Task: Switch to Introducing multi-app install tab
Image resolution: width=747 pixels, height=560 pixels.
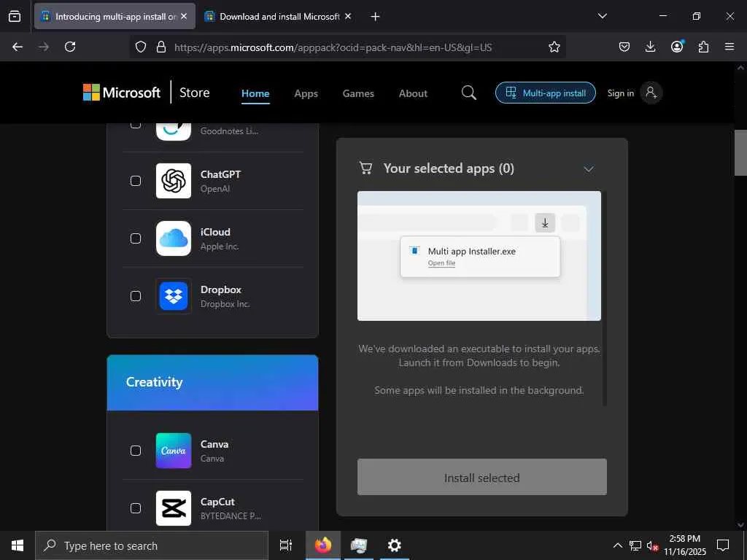Action: (115, 17)
